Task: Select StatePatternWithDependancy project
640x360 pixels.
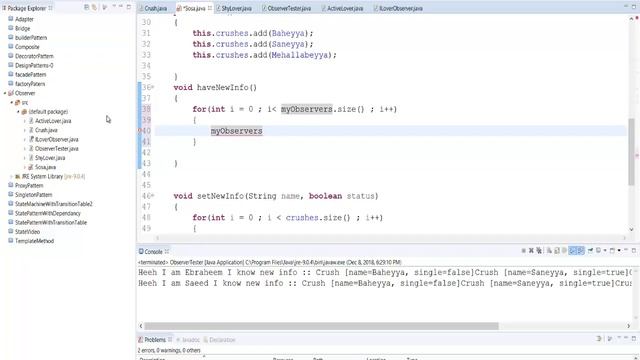Action: point(47,213)
